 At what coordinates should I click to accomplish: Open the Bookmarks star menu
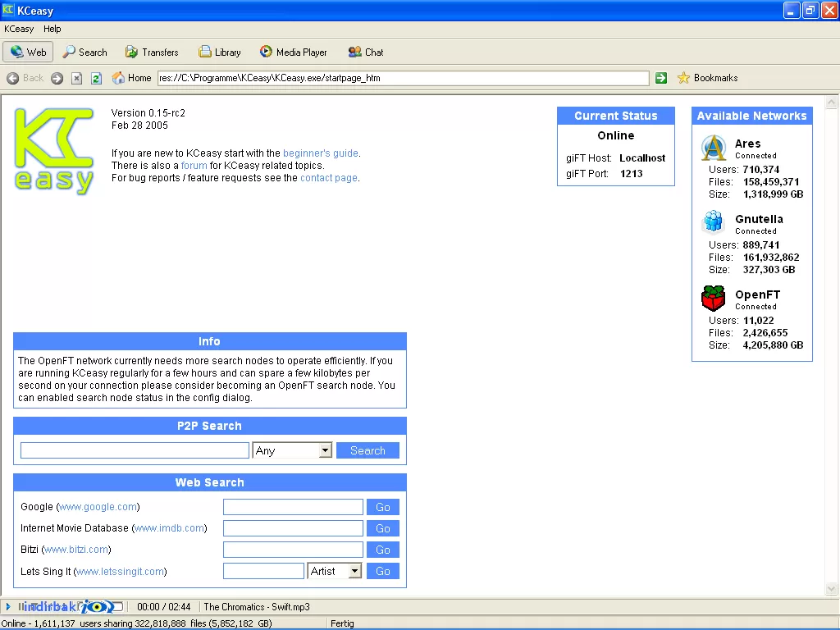point(708,78)
